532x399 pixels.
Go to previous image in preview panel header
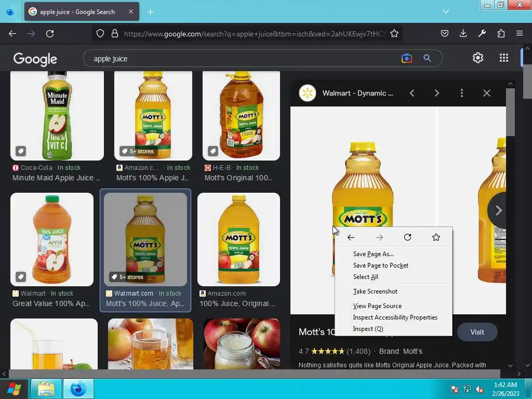412,93
